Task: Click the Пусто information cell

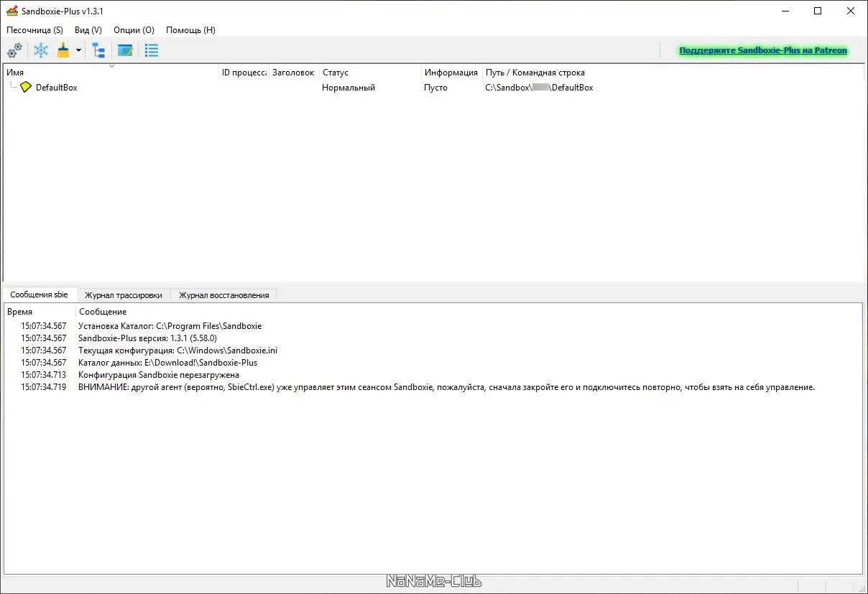Action: click(x=435, y=88)
